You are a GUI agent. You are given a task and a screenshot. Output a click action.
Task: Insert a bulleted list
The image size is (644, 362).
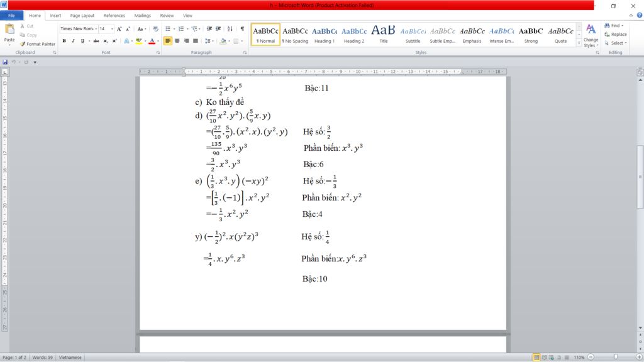tap(167, 29)
